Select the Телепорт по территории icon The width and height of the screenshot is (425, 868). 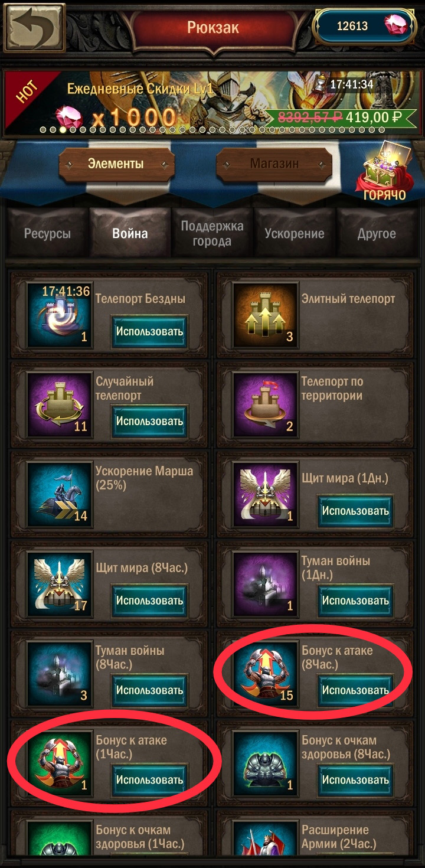coord(265,403)
